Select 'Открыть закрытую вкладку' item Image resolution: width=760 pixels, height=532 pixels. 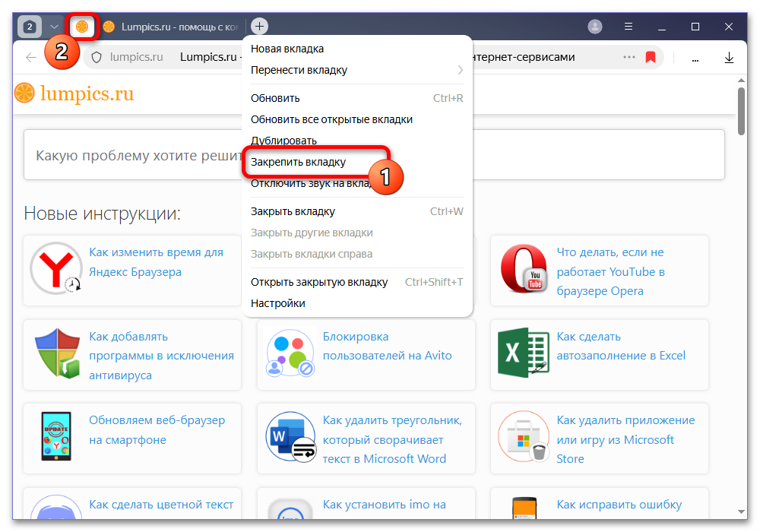tap(356, 282)
